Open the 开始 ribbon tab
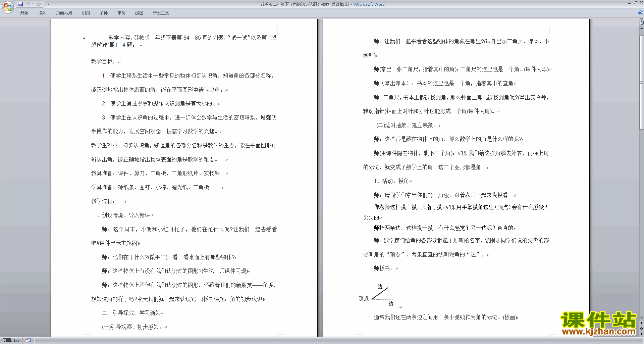This screenshot has height=344, width=644. point(24,13)
